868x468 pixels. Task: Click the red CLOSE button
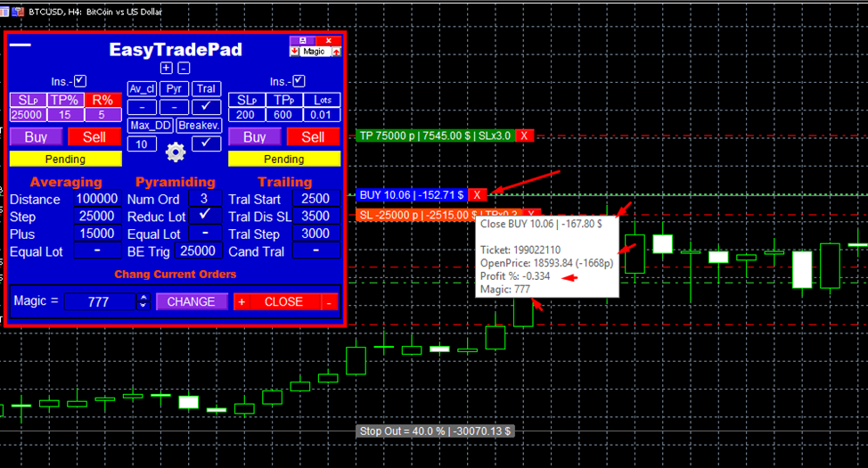(284, 302)
